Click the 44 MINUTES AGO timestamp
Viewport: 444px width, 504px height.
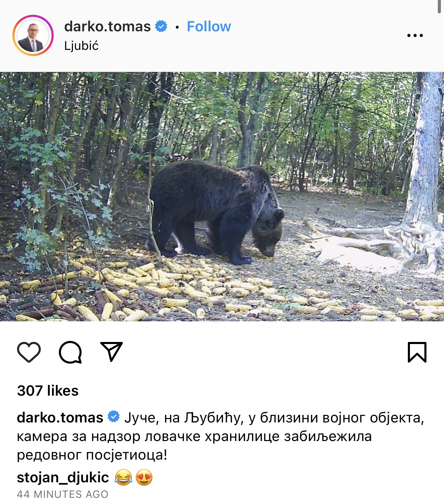[x=63, y=494]
